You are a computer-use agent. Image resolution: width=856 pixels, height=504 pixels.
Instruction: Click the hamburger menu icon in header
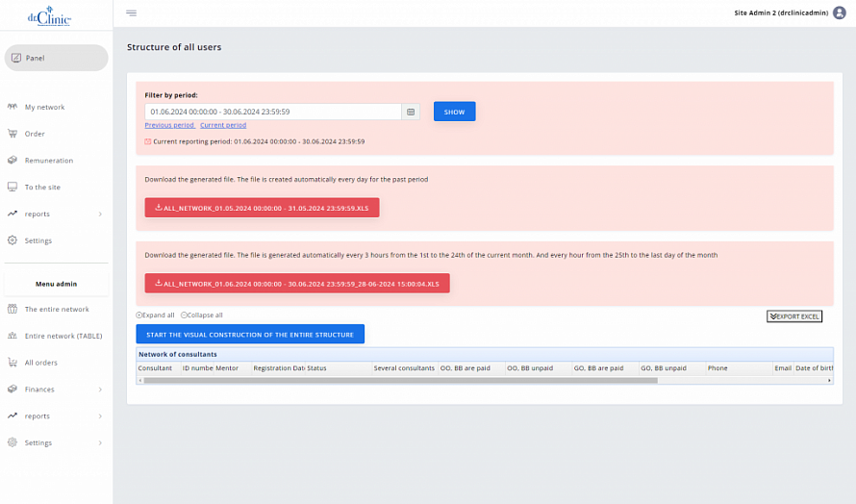click(x=131, y=13)
